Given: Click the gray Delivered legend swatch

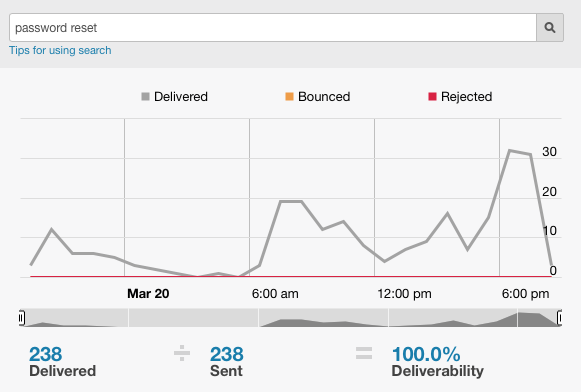Looking at the screenshot, I should click(x=145, y=97).
